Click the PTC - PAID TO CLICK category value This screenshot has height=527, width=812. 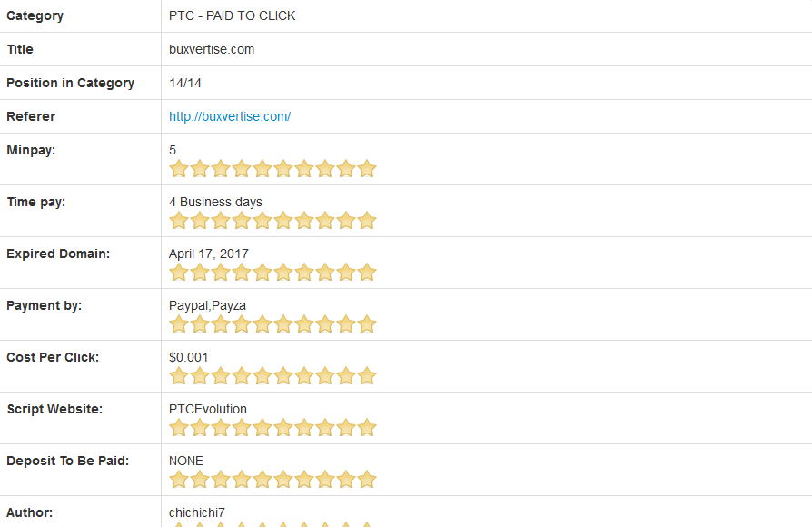(233, 15)
